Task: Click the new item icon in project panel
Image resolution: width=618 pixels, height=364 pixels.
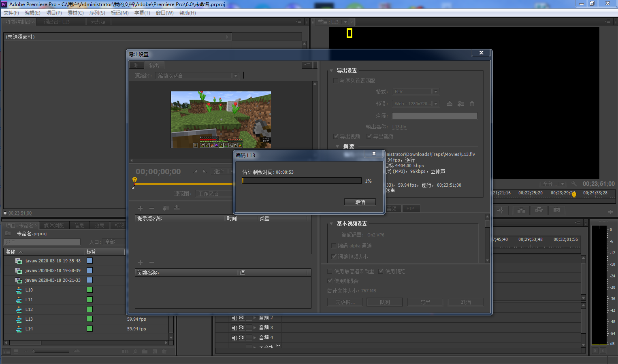Action: pos(155,351)
